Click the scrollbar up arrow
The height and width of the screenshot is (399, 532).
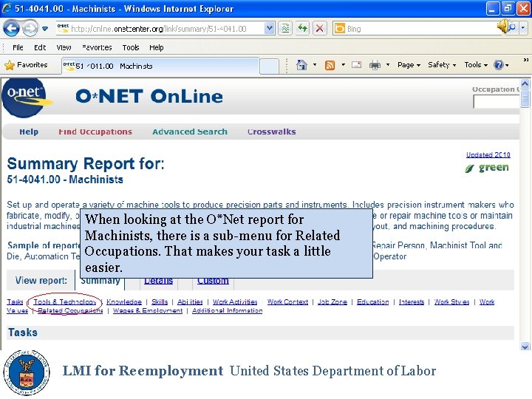coord(525,83)
